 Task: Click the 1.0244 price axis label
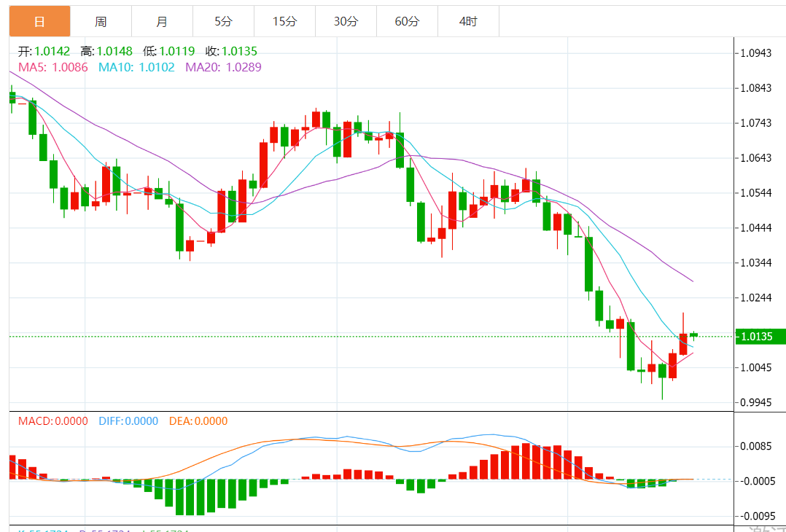[x=756, y=298]
